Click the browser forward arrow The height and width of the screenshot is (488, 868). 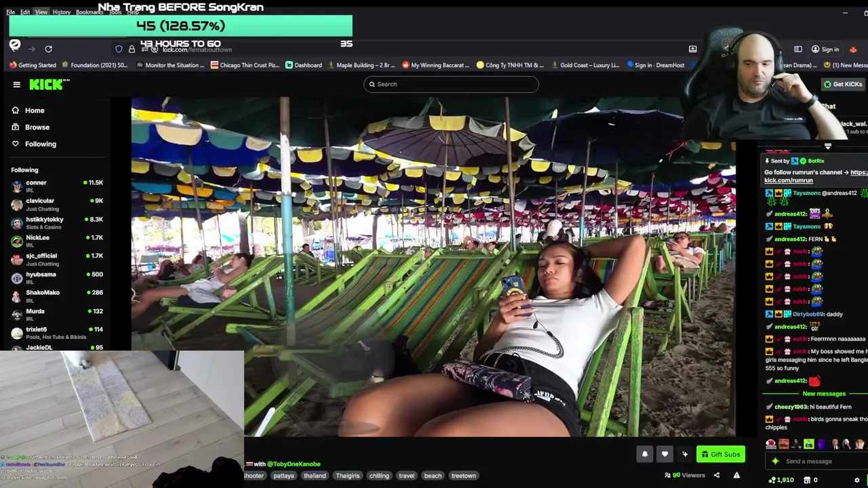tap(31, 49)
